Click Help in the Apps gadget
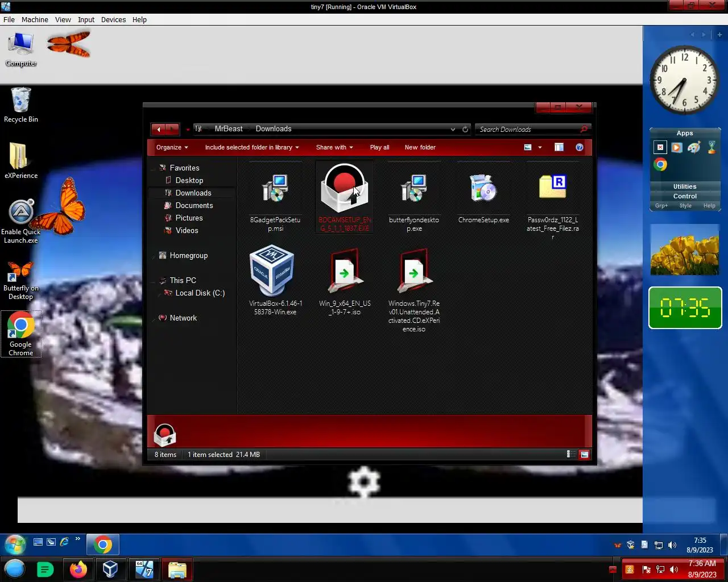The image size is (728, 582). tap(709, 206)
